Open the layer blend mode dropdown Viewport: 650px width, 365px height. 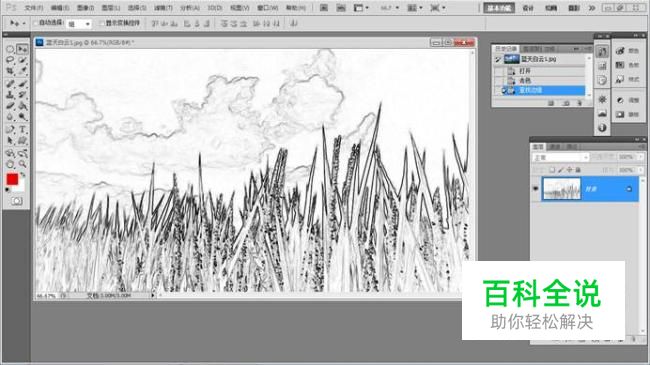[560, 157]
